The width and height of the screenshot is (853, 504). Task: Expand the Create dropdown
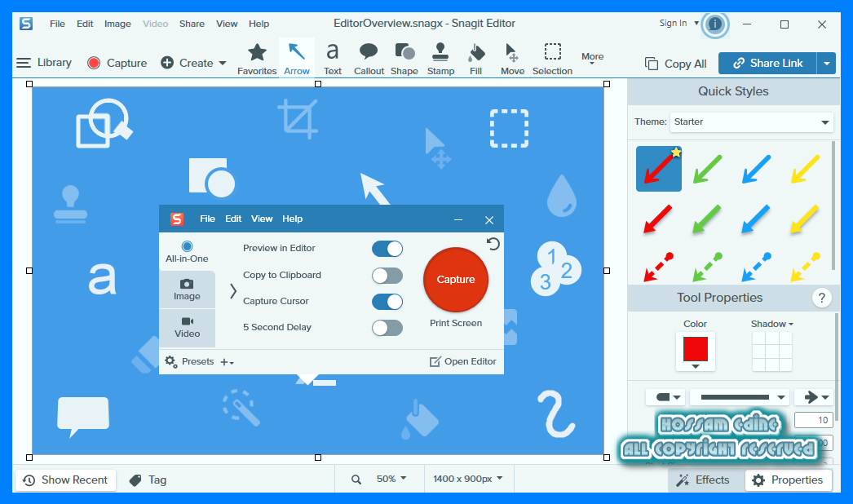point(223,63)
